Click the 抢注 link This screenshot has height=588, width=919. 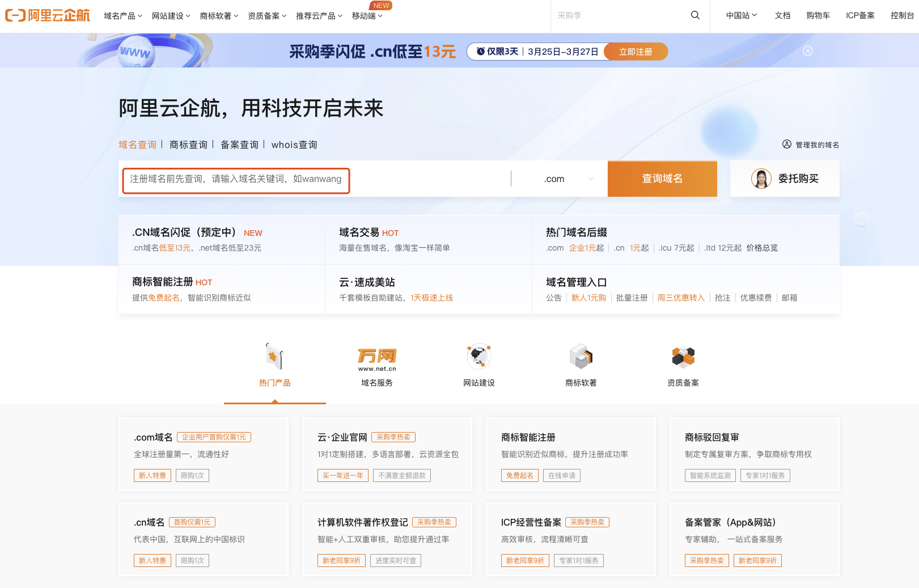722,298
